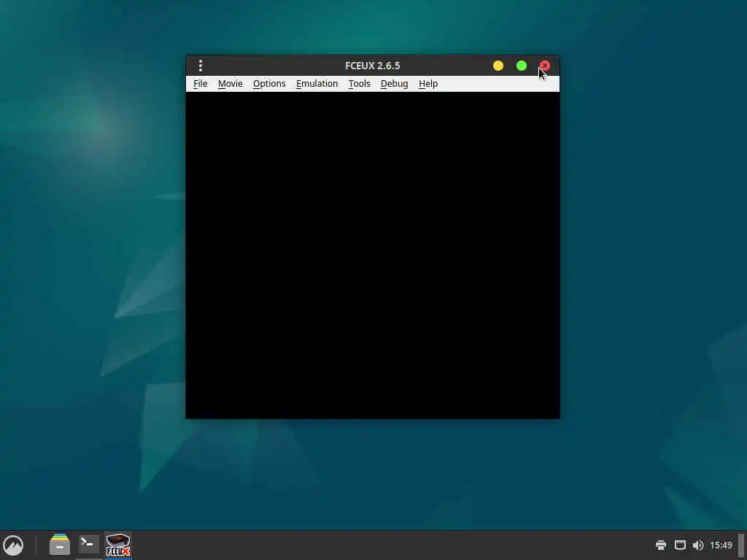This screenshot has height=560, width=747.
Task: Open the FCEUX window options three-dot menu
Action: (201, 66)
